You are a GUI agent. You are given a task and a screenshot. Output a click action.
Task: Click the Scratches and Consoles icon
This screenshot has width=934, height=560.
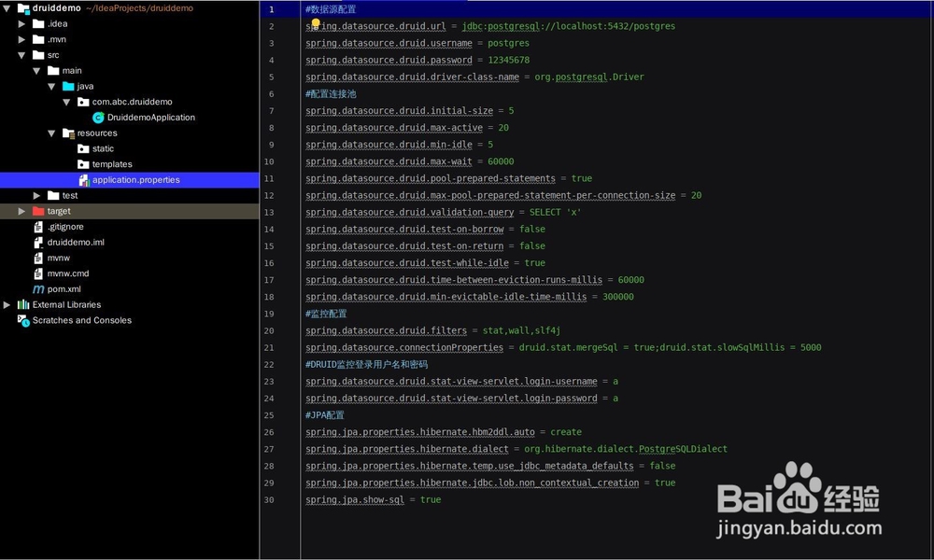point(23,320)
